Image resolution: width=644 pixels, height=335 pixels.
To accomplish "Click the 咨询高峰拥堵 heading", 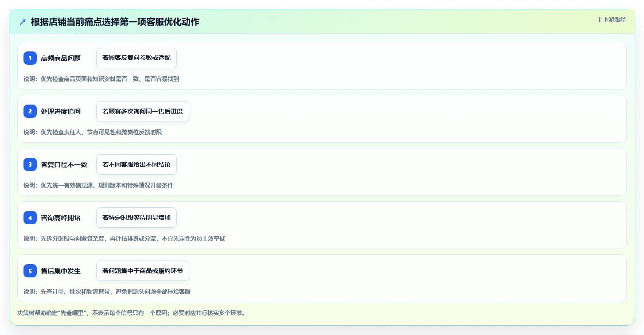I will [61, 218].
